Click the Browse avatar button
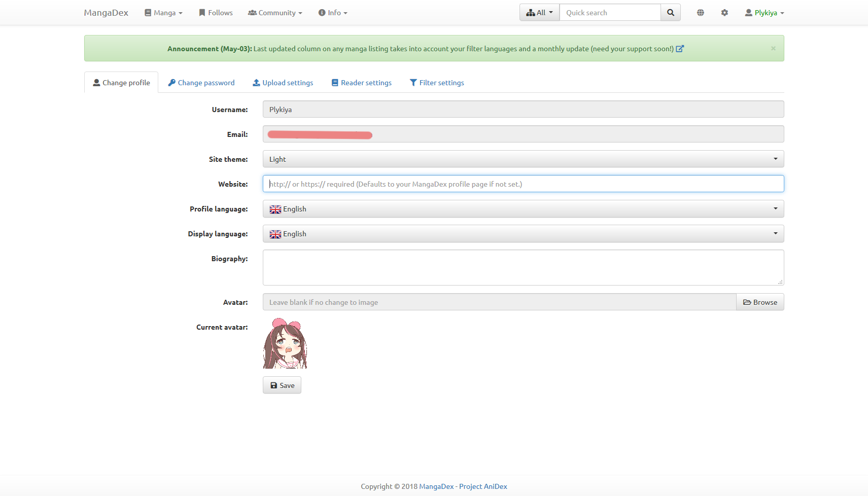 tap(760, 302)
